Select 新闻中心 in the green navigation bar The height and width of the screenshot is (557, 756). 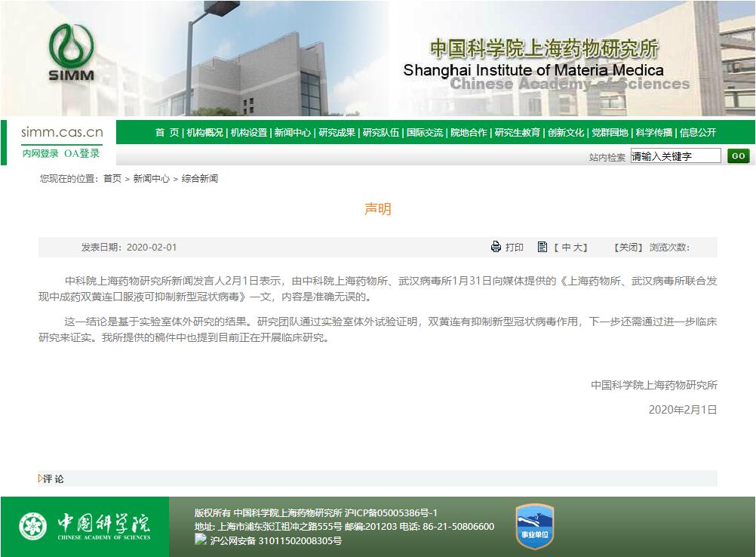(x=293, y=133)
